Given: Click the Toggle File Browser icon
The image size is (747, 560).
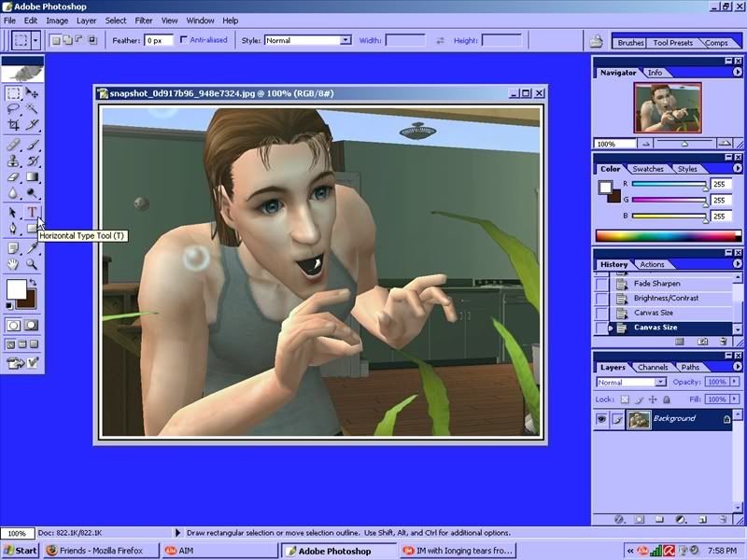Looking at the screenshot, I should click(x=596, y=41).
